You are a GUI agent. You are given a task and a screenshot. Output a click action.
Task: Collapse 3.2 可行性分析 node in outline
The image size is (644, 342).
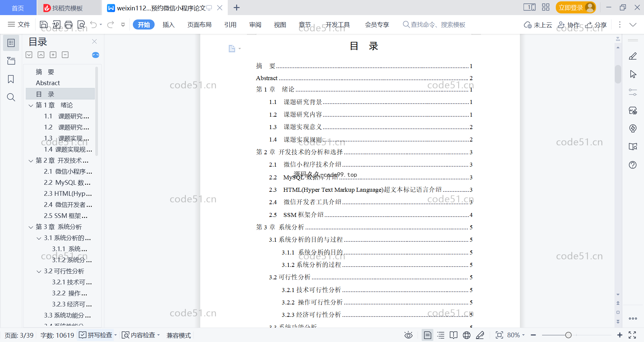point(39,272)
